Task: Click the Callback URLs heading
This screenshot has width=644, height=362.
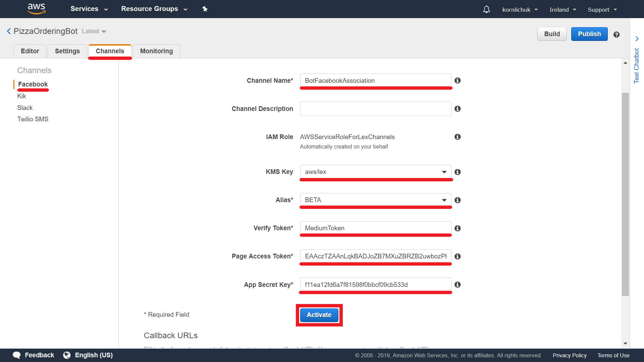Action: pos(171,336)
